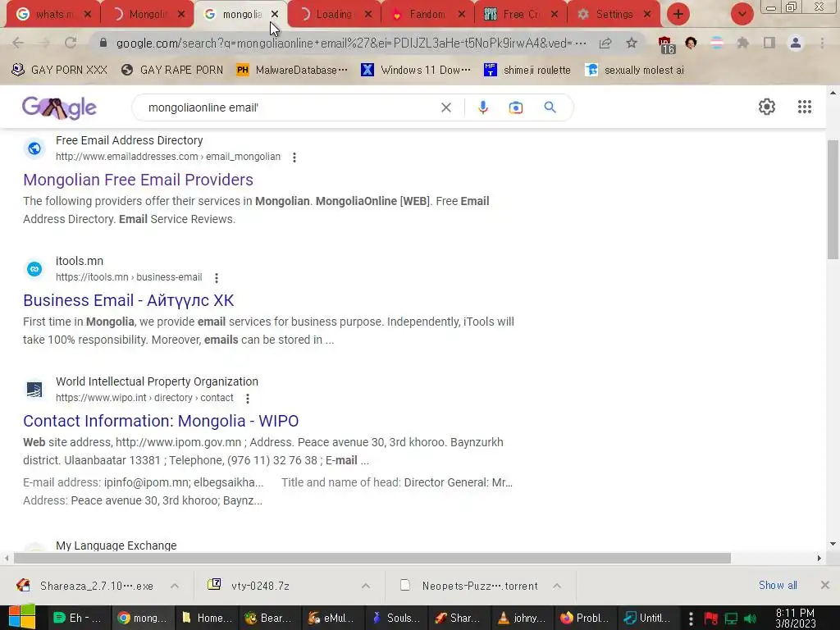
Task: Close the downloads bar
Action: coord(825,585)
